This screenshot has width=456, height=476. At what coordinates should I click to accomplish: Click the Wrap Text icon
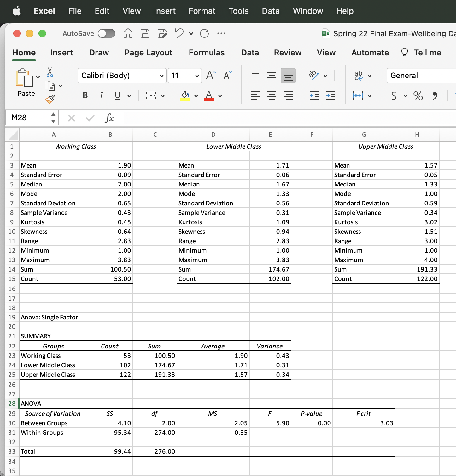(359, 75)
